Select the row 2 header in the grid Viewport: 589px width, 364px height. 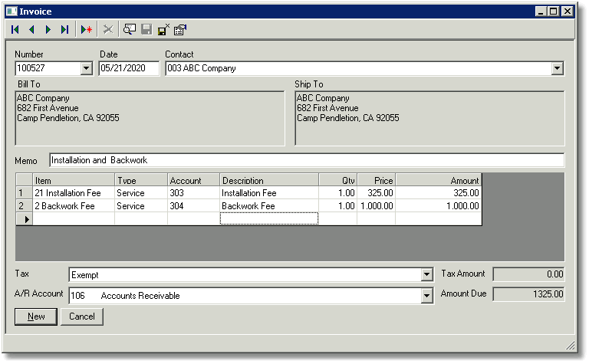pyautogui.click(x=25, y=205)
